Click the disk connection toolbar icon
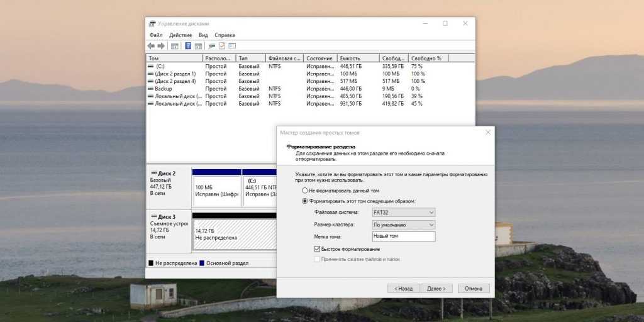644x322 pixels. 212,46
